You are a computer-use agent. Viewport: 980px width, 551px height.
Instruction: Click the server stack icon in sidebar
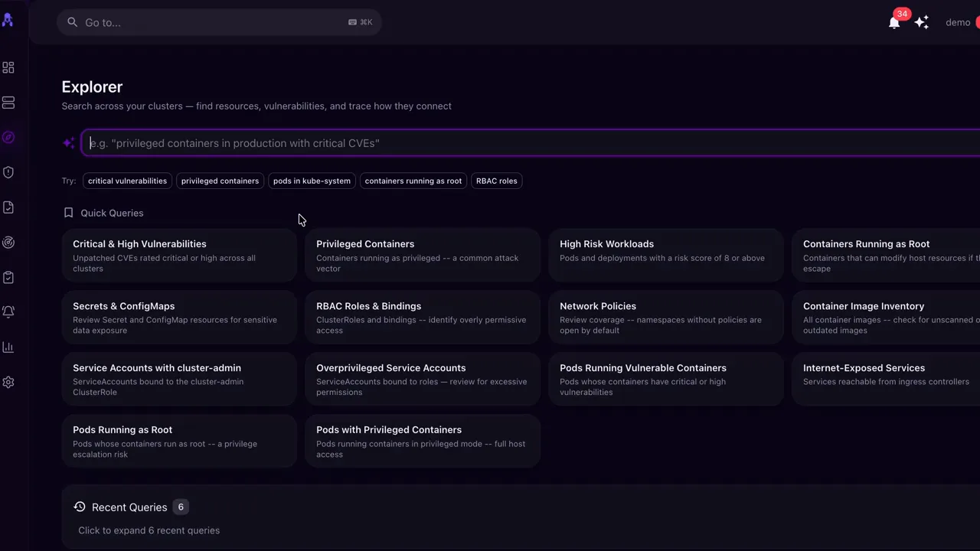[x=8, y=103]
